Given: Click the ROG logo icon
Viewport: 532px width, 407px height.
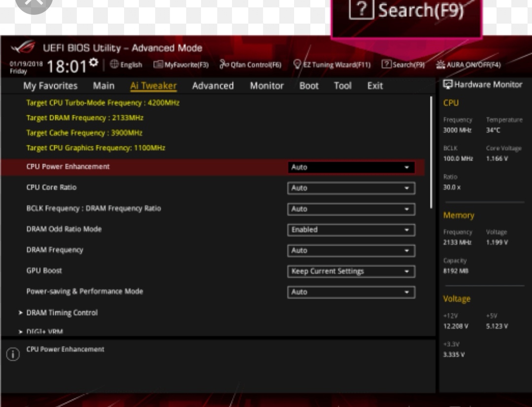Looking at the screenshot, I should (x=24, y=47).
